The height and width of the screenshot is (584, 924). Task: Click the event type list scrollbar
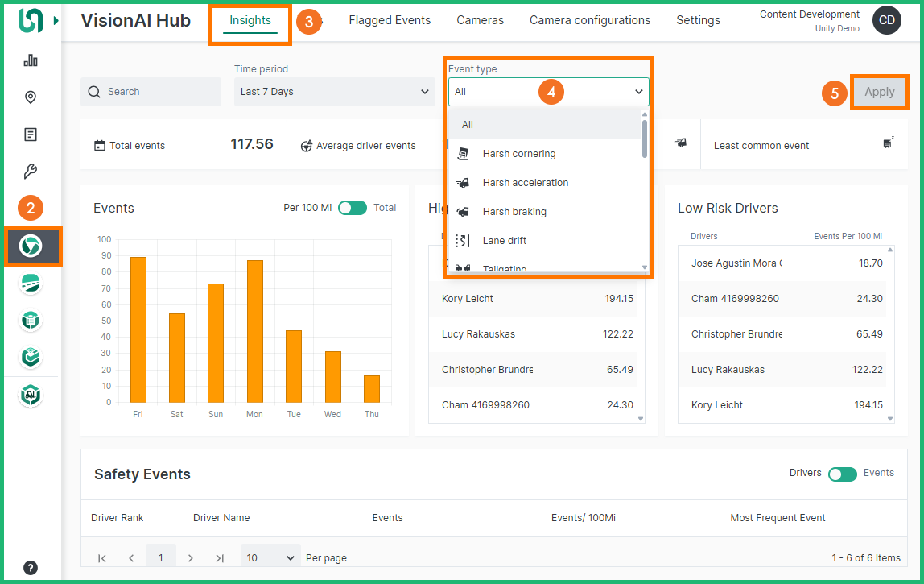pyautogui.click(x=644, y=139)
